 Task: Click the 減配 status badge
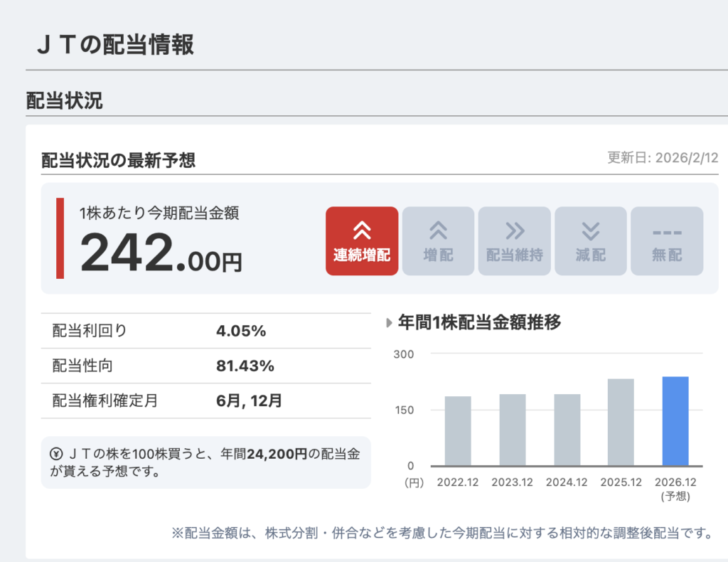pos(591,241)
